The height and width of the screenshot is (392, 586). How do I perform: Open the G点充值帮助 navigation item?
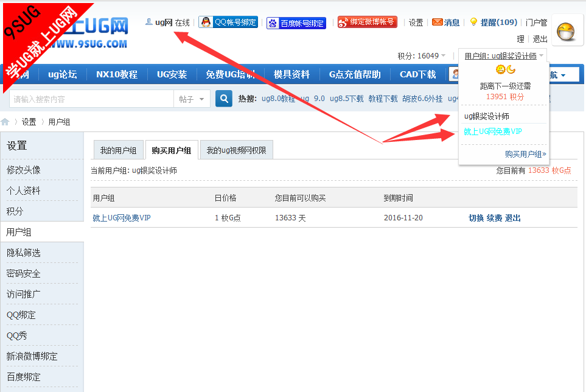pos(355,74)
